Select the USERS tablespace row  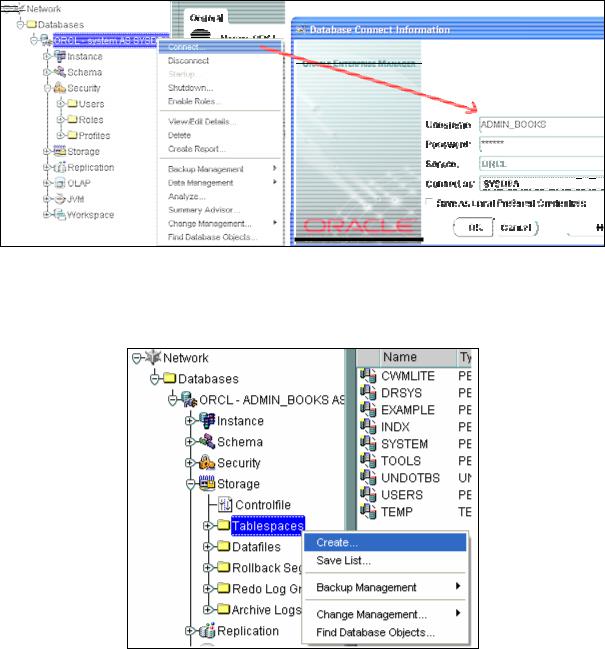[x=415, y=494]
